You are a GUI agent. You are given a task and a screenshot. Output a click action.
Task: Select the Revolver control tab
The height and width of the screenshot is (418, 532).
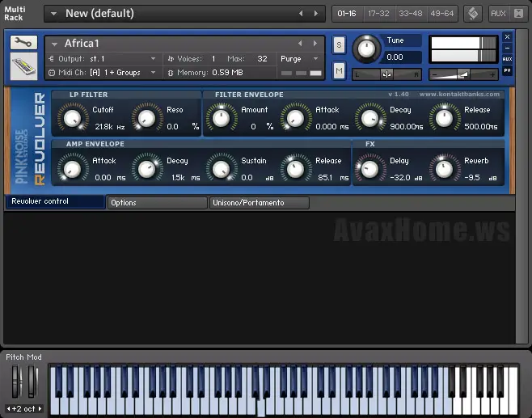[x=56, y=201]
